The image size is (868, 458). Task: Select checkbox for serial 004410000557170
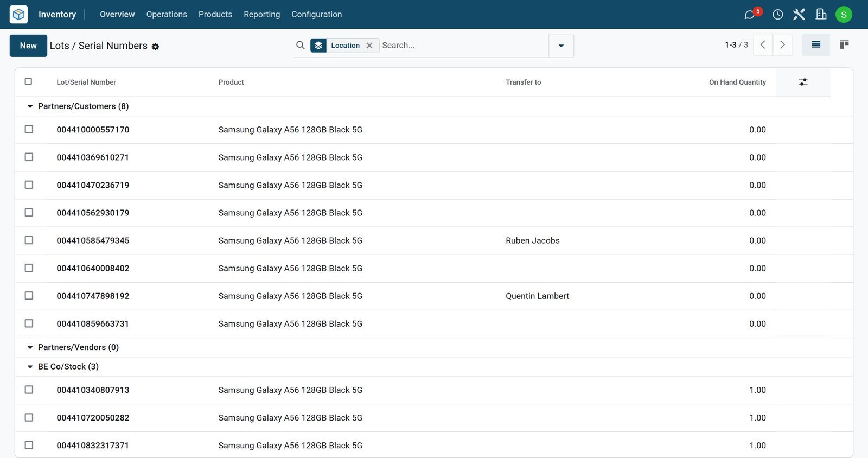click(29, 129)
